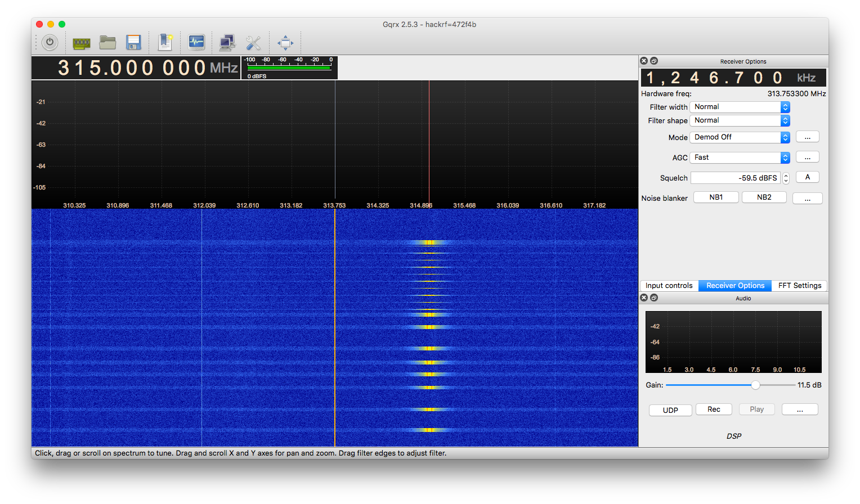
Task: Switch to the Input controls tab
Action: tap(669, 286)
